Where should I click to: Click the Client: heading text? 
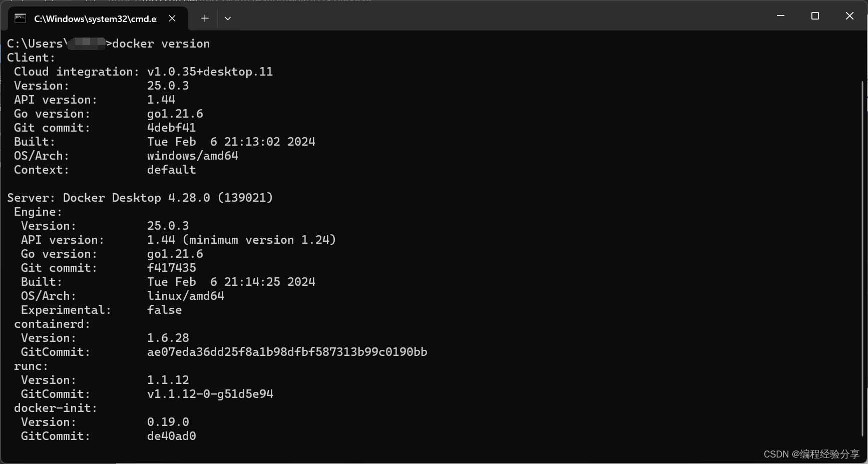click(31, 58)
